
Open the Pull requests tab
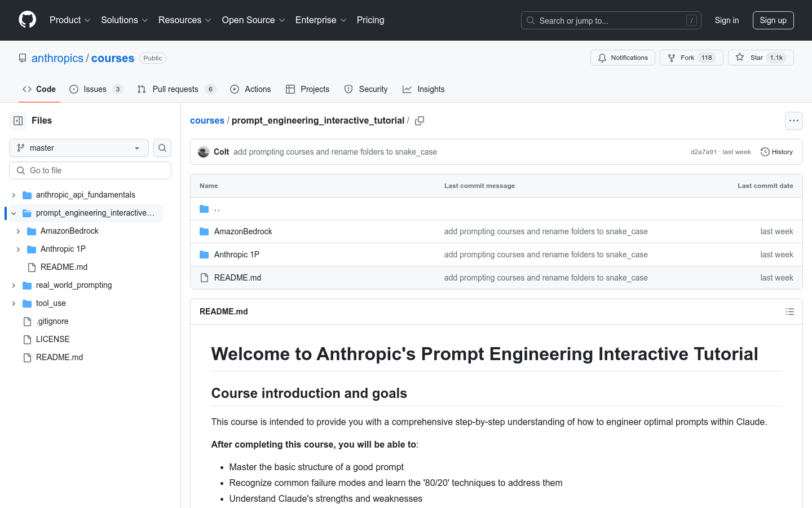[x=176, y=89]
